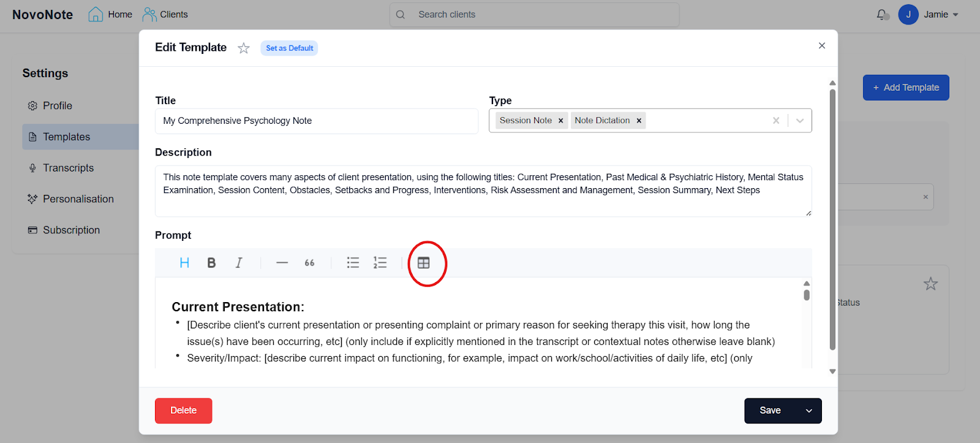The height and width of the screenshot is (443, 980).
Task: Click the template Title input field
Action: (x=316, y=121)
